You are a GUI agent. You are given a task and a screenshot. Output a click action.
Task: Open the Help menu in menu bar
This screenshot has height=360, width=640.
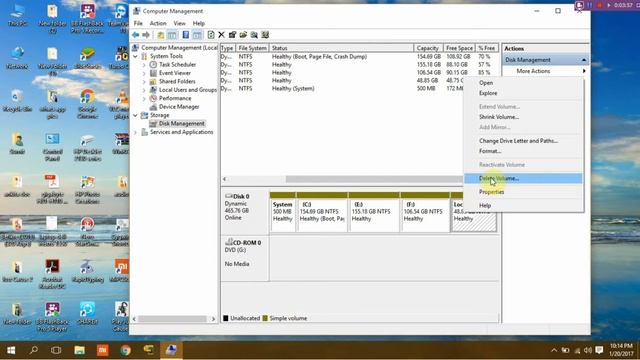[x=199, y=23]
